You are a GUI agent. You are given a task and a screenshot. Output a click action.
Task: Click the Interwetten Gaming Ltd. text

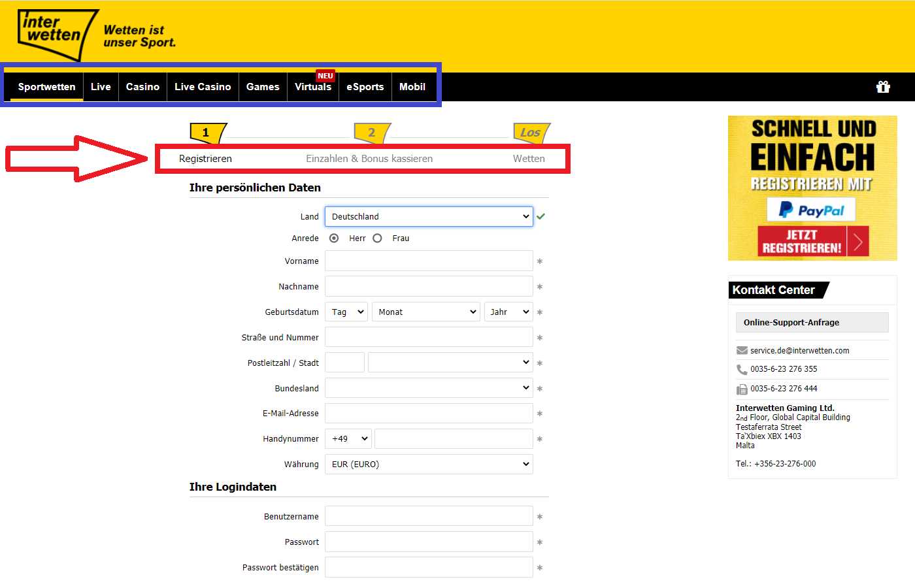pos(785,408)
